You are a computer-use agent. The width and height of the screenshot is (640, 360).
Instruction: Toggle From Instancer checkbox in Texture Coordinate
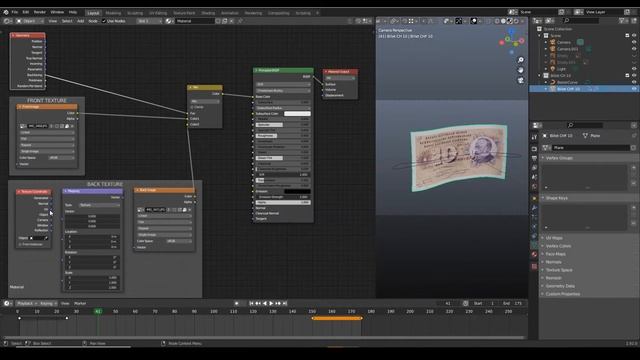[20, 244]
